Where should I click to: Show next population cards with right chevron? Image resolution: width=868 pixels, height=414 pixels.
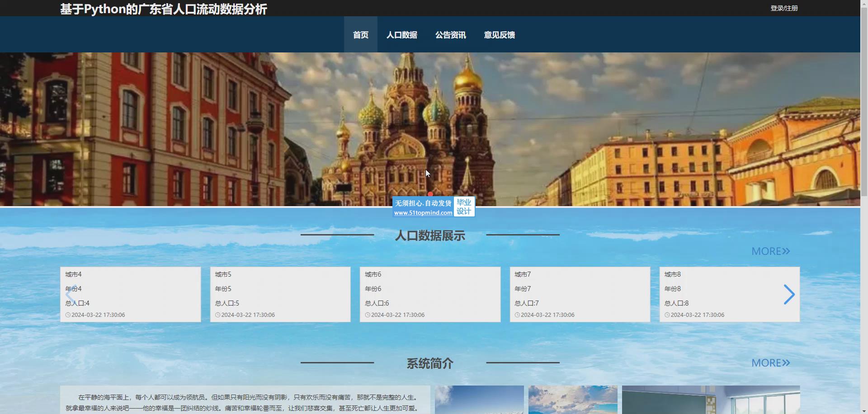tap(789, 295)
